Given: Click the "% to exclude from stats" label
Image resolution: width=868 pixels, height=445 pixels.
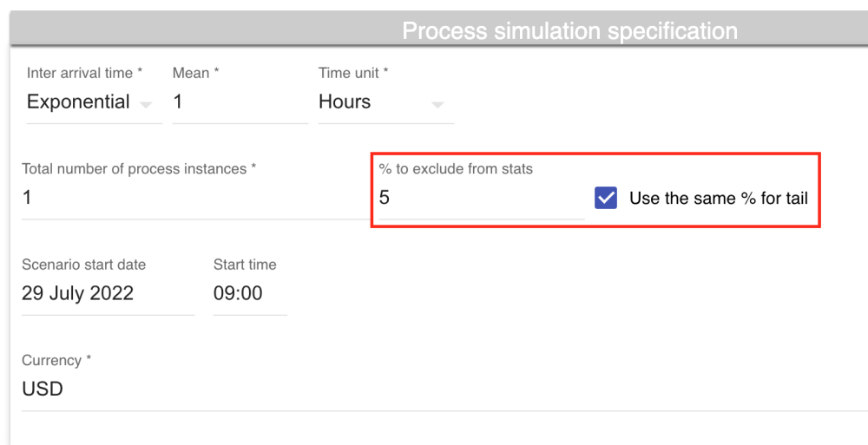Looking at the screenshot, I should [x=456, y=169].
